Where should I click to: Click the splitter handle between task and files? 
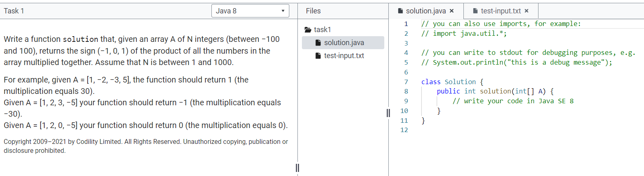click(x=297, y=167)
